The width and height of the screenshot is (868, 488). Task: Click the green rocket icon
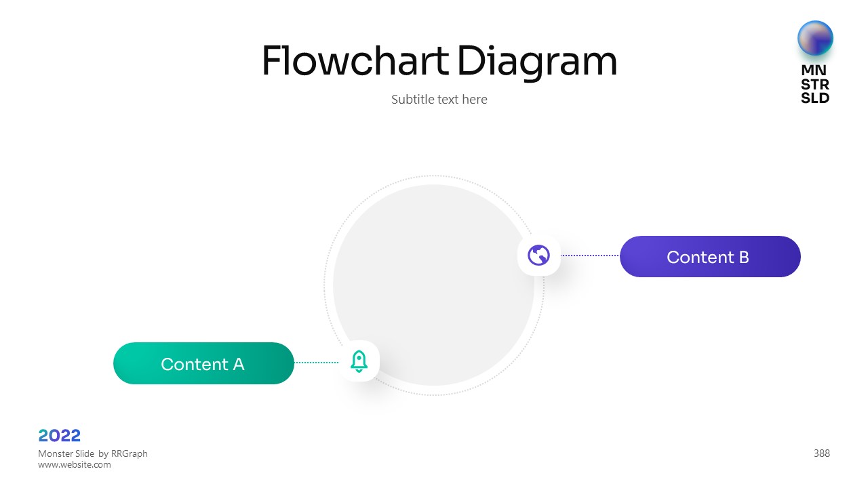coord(359,361)
